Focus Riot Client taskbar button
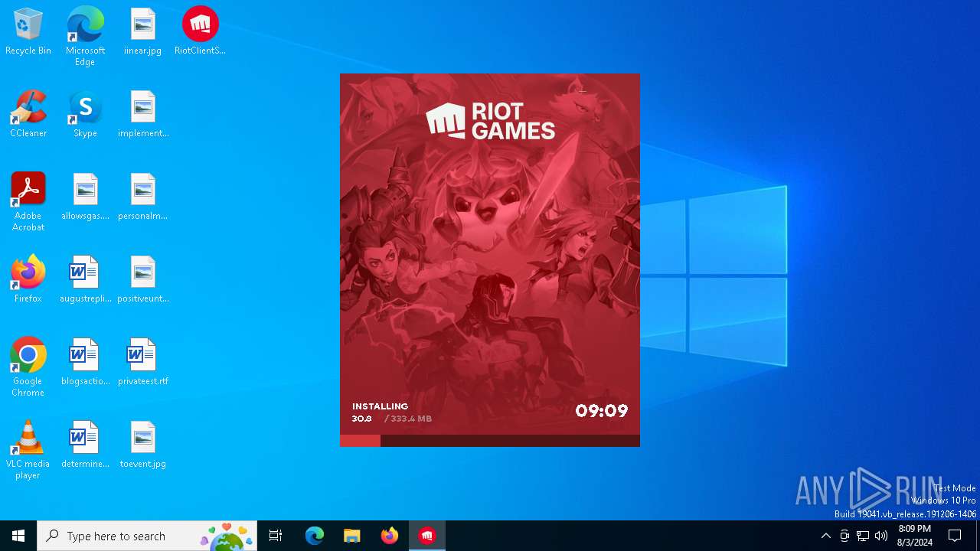 427,536
